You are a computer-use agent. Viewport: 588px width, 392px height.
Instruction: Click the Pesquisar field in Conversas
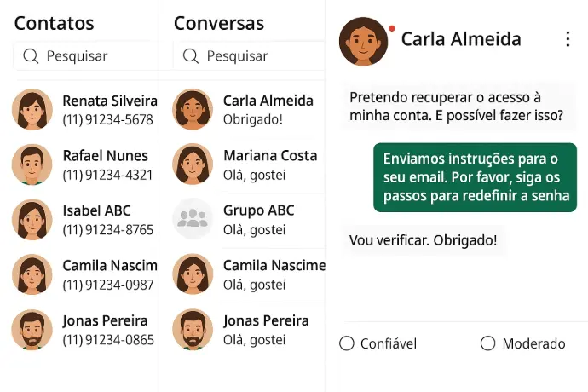tap(256, 56)
